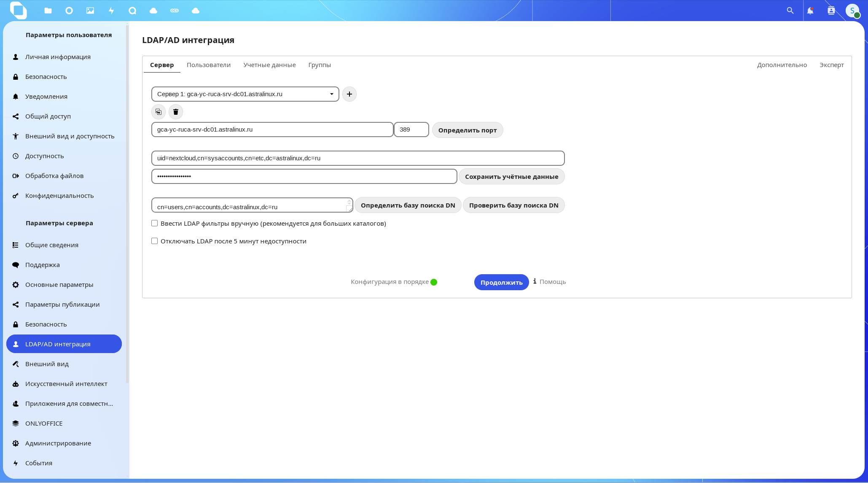Viewport: 868px width, 483px height.
Task: Open Внешний вид server section
Action: 64,364
